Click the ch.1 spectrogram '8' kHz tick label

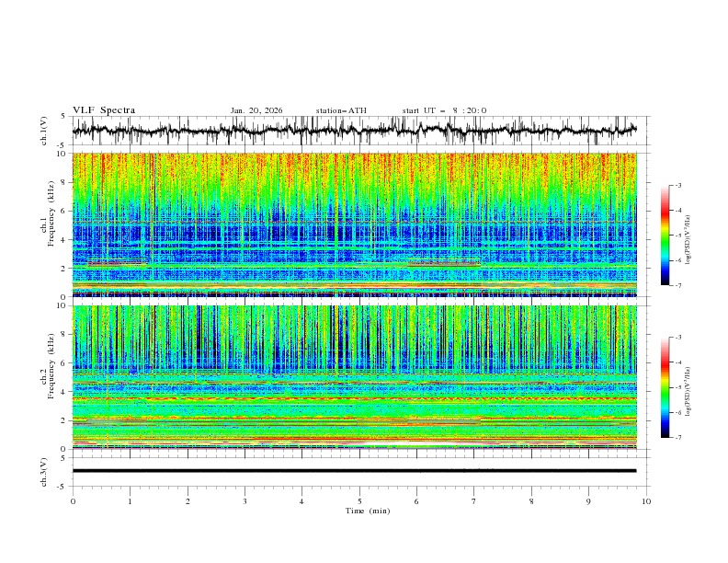(x=65, y=182)
